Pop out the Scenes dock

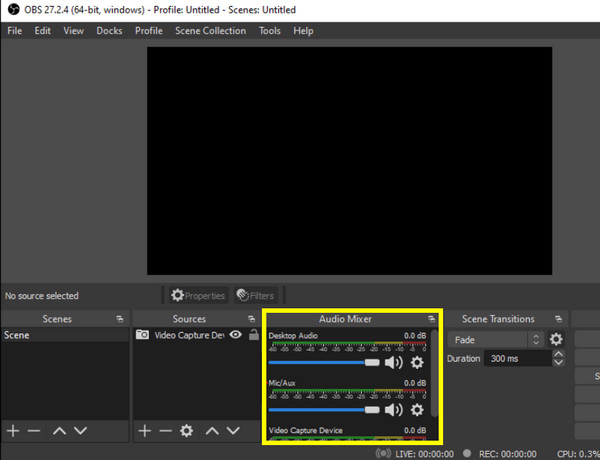click(x=120, y=319)
